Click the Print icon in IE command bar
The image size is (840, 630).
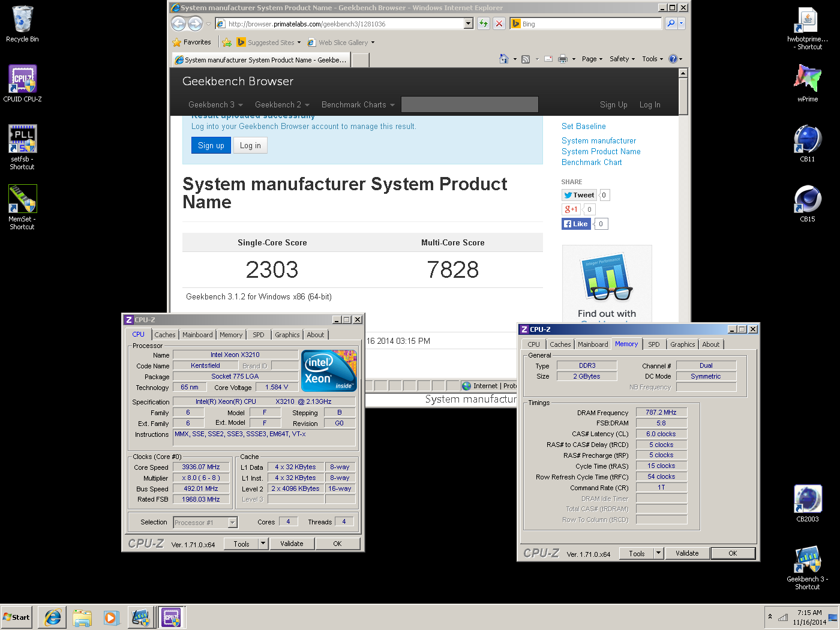tap(563, 59)
